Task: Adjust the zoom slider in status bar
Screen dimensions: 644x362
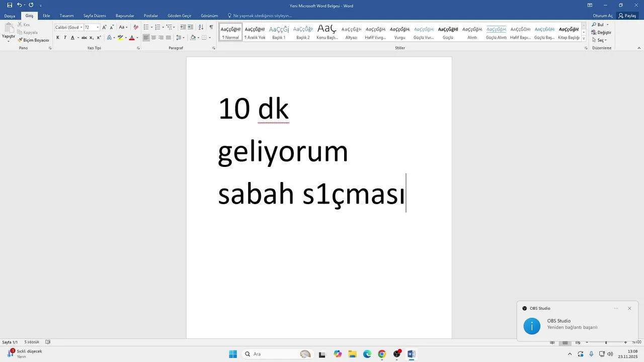Action: click(x=606, y=342)
